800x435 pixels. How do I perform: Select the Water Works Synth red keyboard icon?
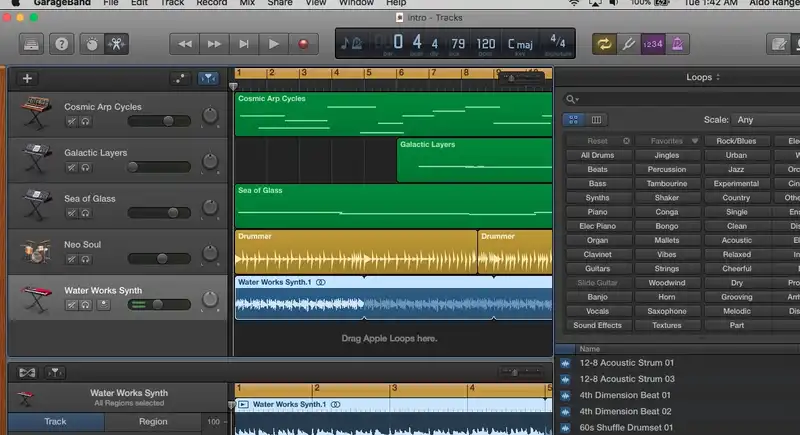[x=35, y=298]
